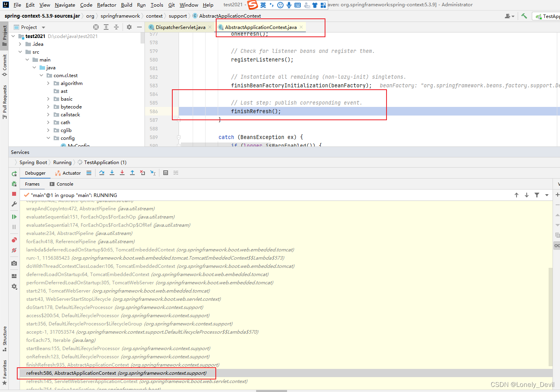The width and height of the screenshot is (560, 392).
Task: Open Evaluate Expression calculator icon
Action: [166, 173]
